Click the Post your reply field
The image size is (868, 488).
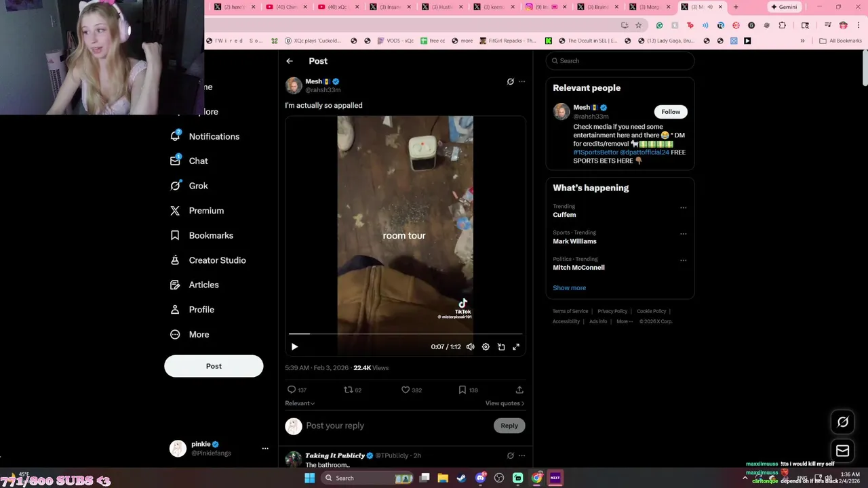[x=397, y=426]
